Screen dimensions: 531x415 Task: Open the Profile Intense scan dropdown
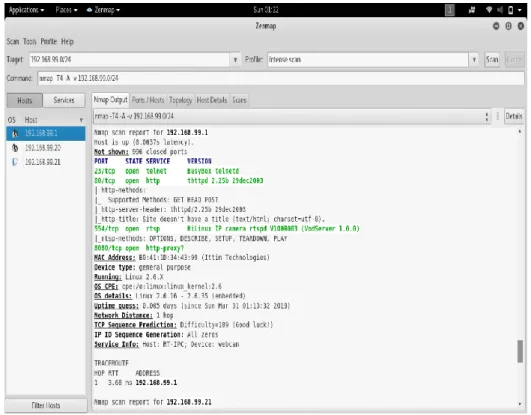click(x=373, y=60)
